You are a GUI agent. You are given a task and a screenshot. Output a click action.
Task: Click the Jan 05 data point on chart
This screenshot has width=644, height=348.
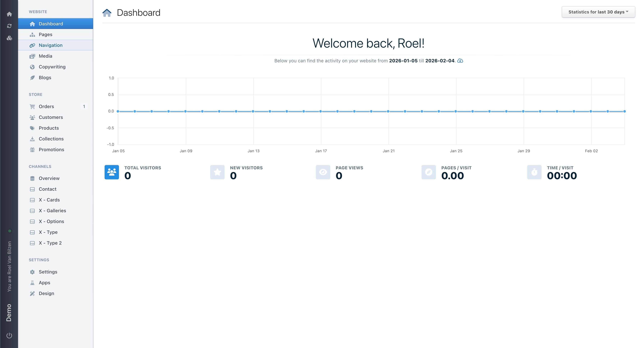click(x=118, y=111)
